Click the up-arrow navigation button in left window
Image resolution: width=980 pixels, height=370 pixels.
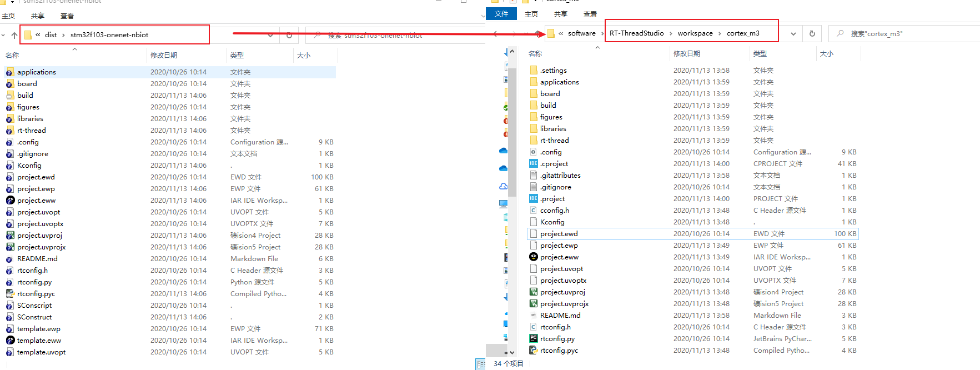14,35
